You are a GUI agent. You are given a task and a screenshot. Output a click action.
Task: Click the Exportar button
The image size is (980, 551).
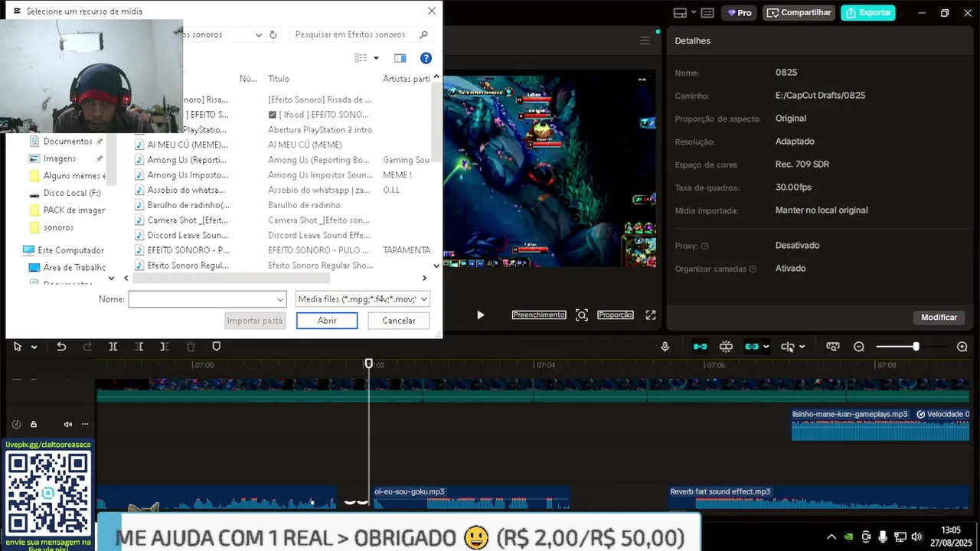(868, 12)
